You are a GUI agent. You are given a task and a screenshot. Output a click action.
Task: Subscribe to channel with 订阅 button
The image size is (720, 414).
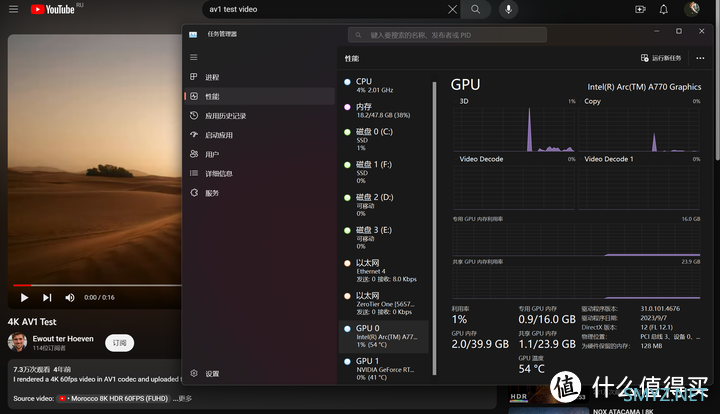(119, 343)
